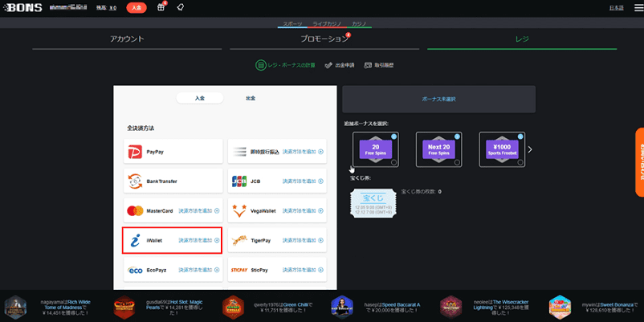This screenshot has width=644, height=322.
Task: Open Rich Wilde Tome of Madness thumbnail
Action: pyautogui.click(x=15, y=308)
